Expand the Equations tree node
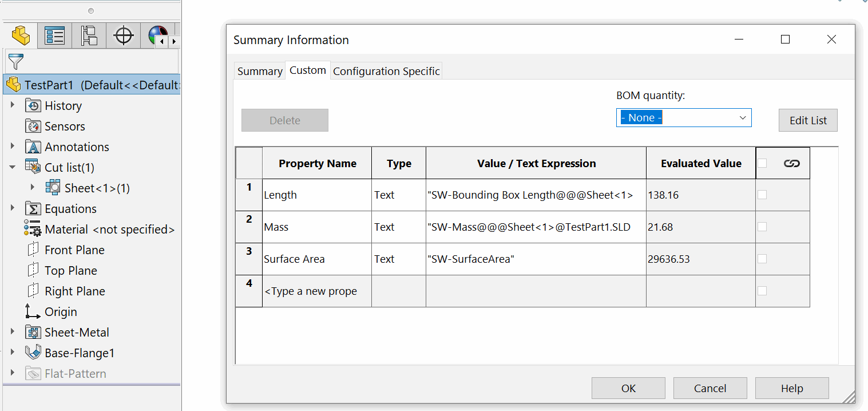Viewport: 868px width, 411px height. point(13,208)
